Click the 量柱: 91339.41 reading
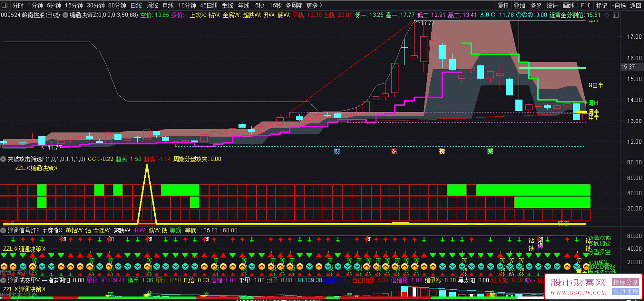This screenshot has height=301, width=644. (106, 280)
